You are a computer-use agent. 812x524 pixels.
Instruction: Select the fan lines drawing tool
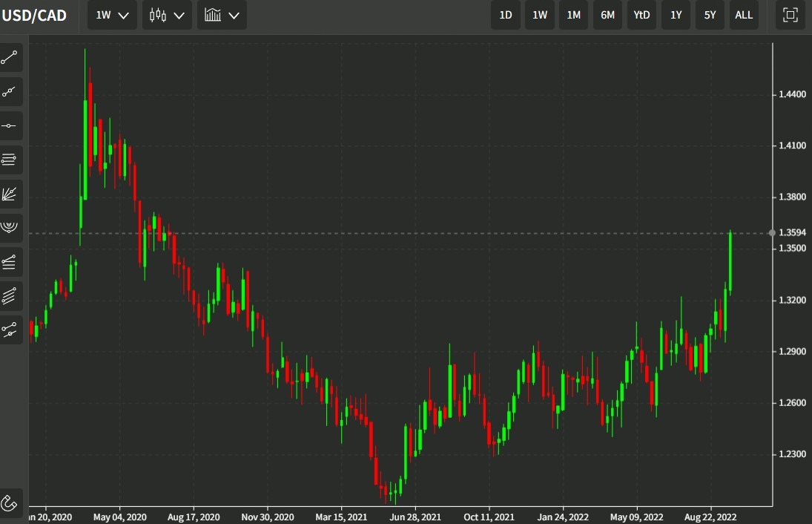(10, 194)
